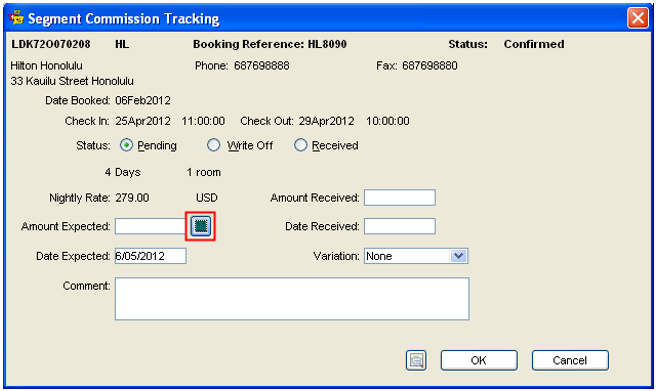
Task: Click the HL code next to booking number
Action: point(122,44)
